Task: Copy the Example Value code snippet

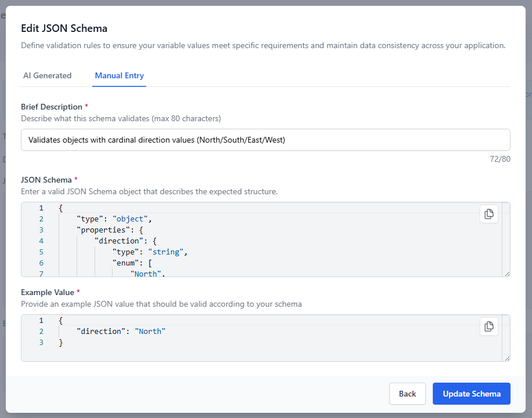Action: [488, 326]
